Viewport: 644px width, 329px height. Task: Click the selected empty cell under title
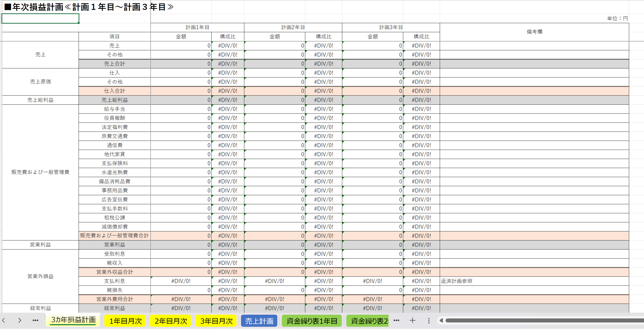tap(40, 18)
